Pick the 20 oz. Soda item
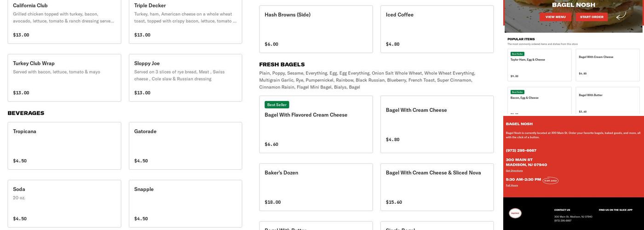The image size is (644, 230). (64, 203)
